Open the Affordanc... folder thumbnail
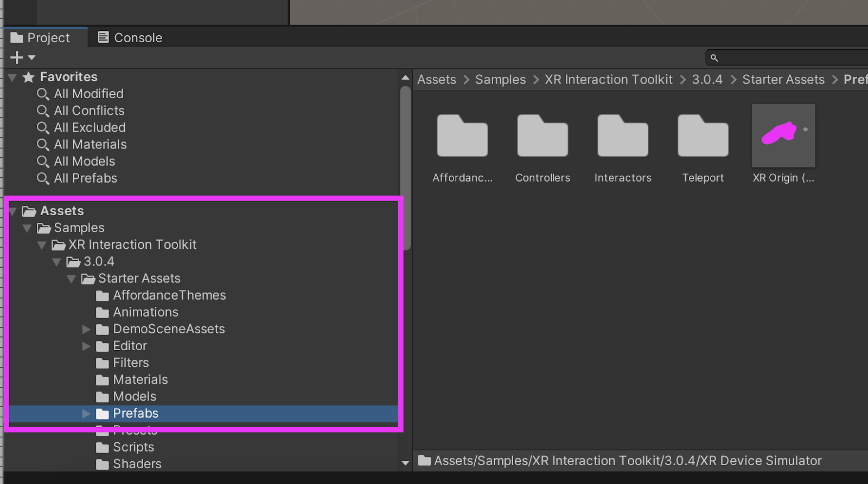This screenshot has width=868, height=484. [x=462, y=135]
